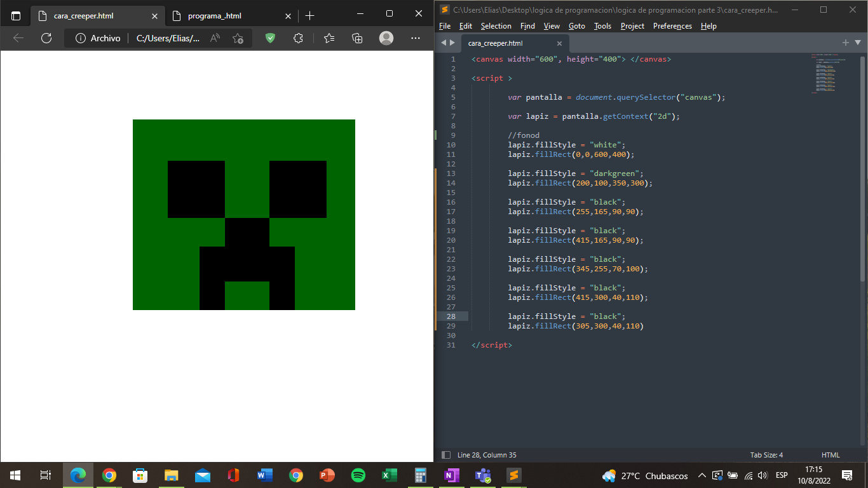Viewport: 868px width, 488px height.
Task: Close the programa_.html browser tab
Action: tap(288, 16)
